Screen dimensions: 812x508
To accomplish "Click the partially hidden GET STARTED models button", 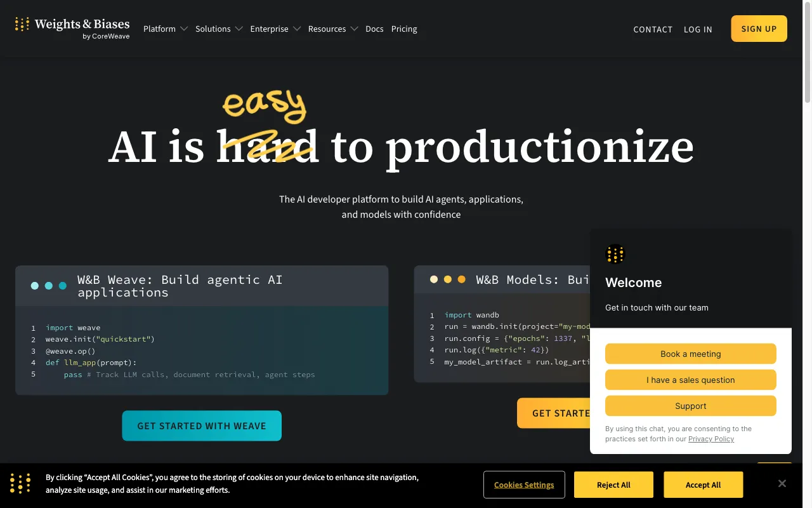I will click(x=554, y=413).
